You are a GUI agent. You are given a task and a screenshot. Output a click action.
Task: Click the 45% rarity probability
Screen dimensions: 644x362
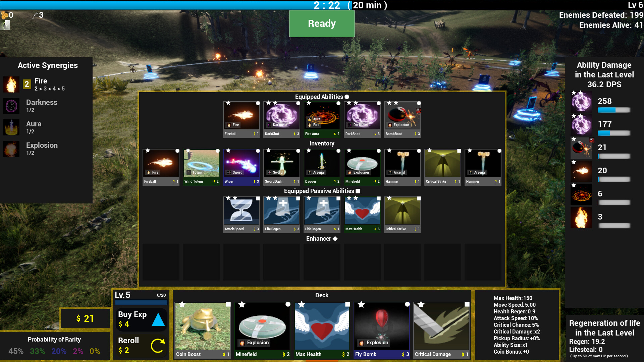tap(16, 351)
